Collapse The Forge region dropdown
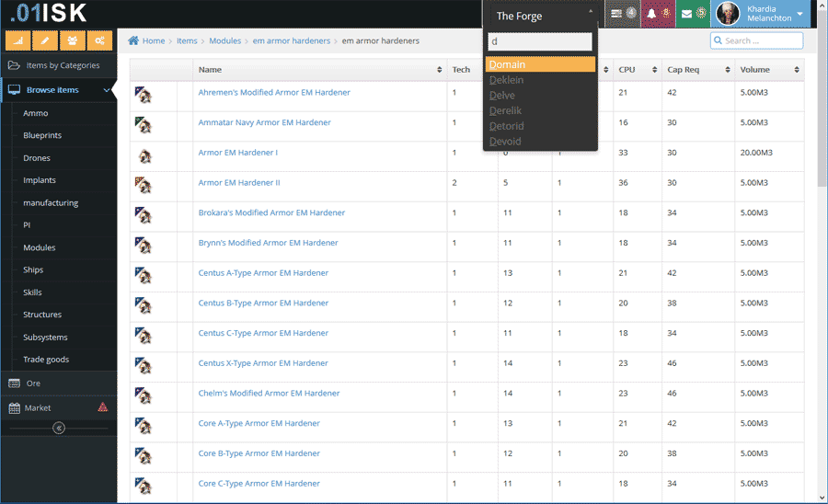 click(591, 12)
